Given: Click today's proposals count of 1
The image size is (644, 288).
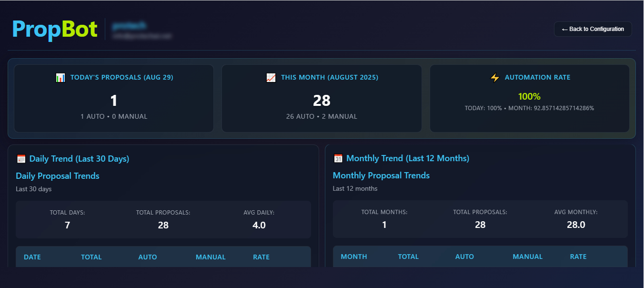Looking at the screenshot, I should [x=113, y=101].
